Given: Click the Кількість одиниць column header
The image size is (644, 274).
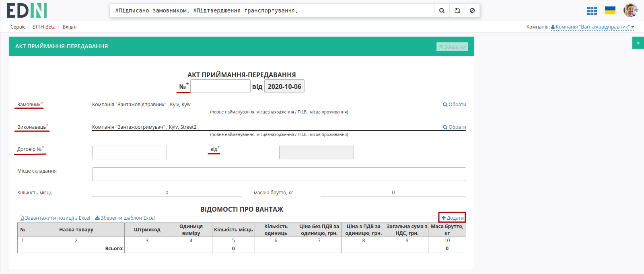Looking at the screenshot, I should (x=276, y=230).
